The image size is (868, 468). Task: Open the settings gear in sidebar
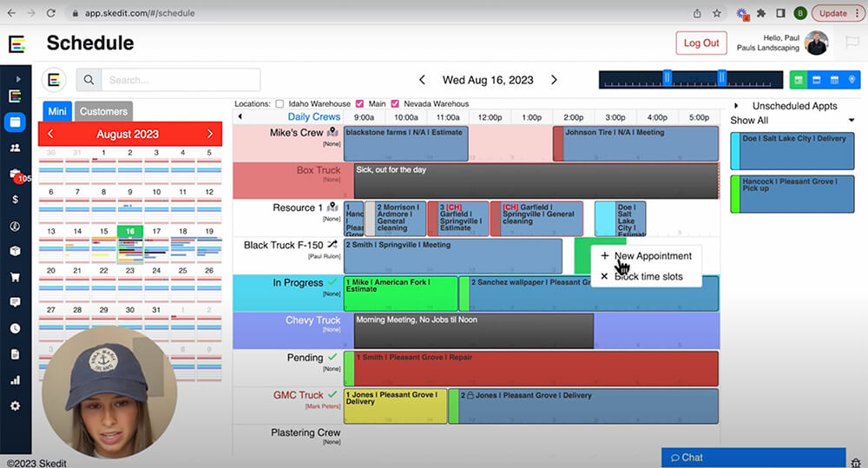click(x=15, y=405)
